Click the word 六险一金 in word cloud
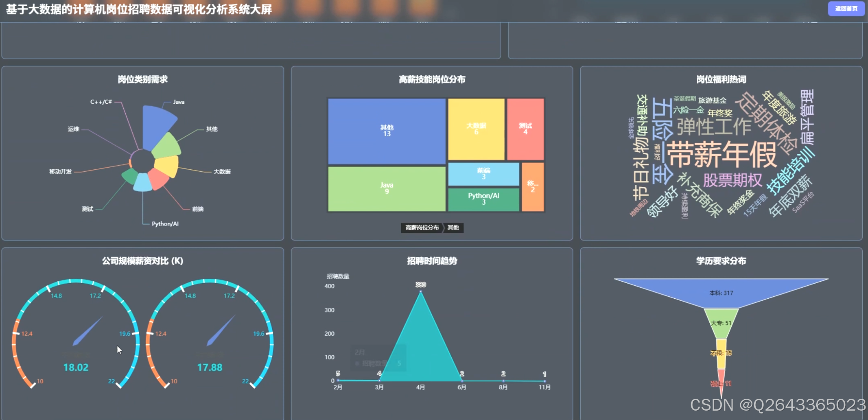The image size is (868, 420). (x=688, y=110)
